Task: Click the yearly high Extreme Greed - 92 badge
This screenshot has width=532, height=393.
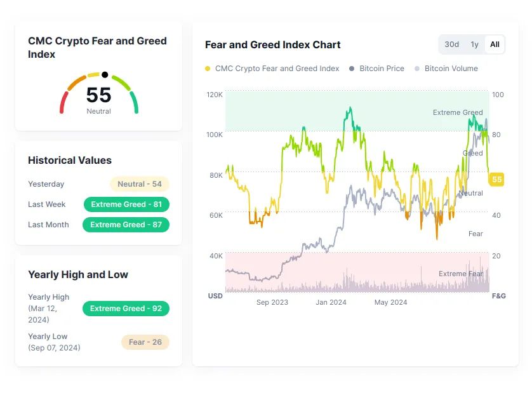Action: [x=126, y=309]
